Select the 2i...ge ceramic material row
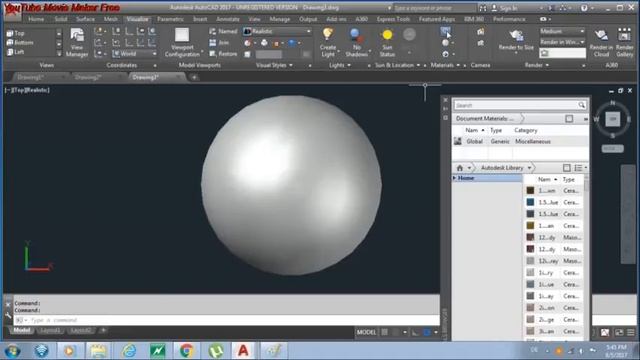Viewport: 640px width, 360px height. [554, 320]
